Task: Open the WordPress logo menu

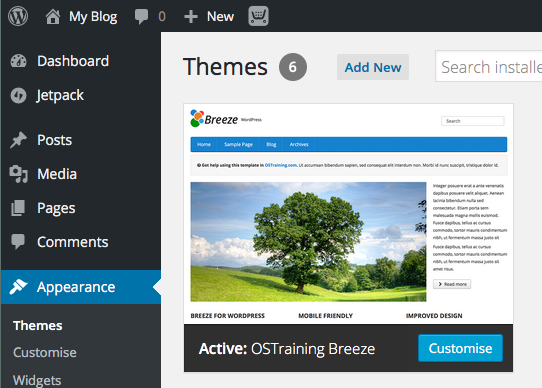Action: pos(18,16)
